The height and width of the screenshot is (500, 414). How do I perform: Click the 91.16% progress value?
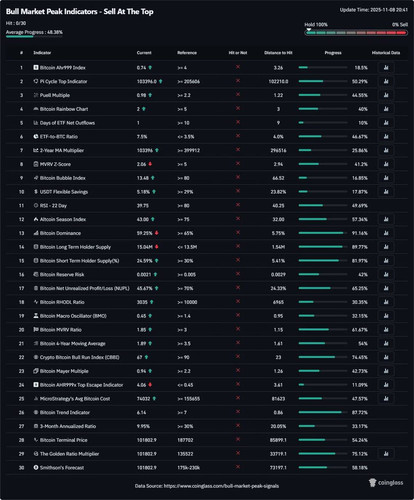click(360, 233)
